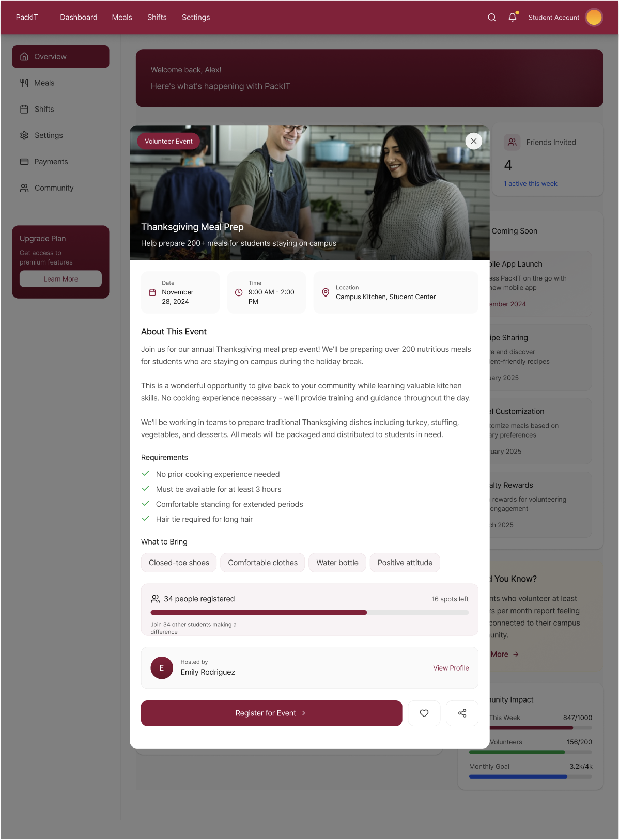
Task: Click the calendar icon beside Date
Action: pyautogui.click(x=152, y=292)
